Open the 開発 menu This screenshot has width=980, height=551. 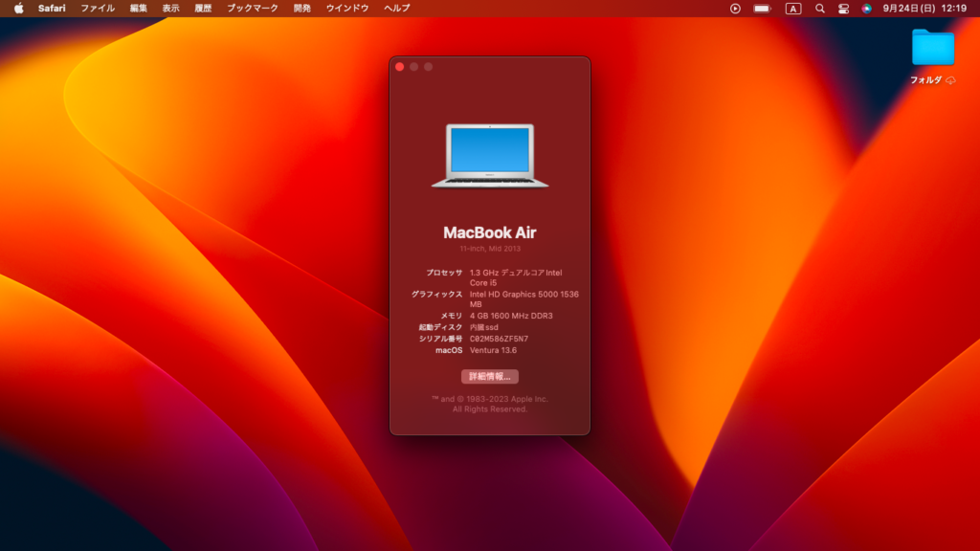301,8
